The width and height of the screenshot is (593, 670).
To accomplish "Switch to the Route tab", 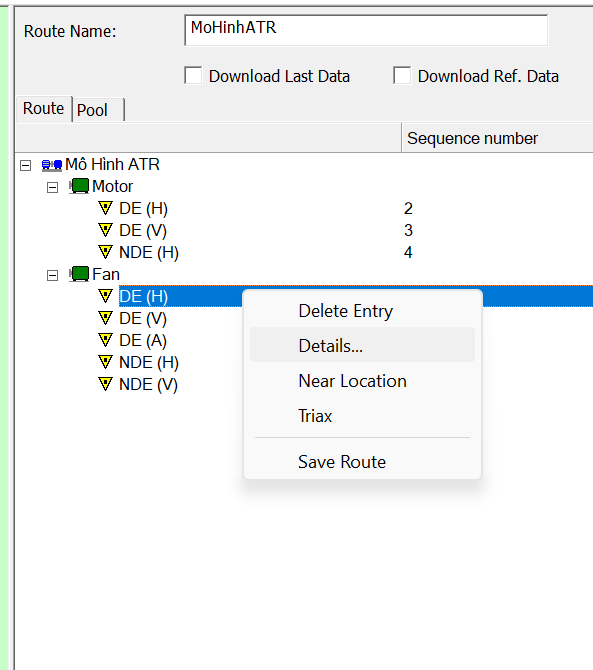I will coord(44,109).
